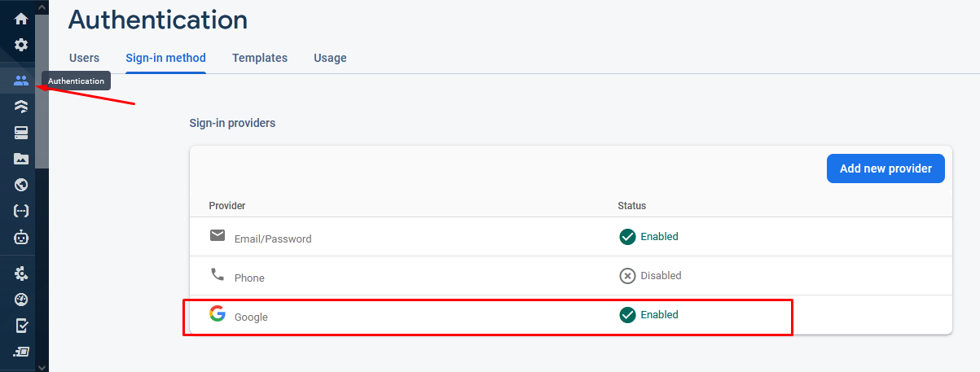Select the Sign-in method tab
980x372 pixels.
(165, 58)
